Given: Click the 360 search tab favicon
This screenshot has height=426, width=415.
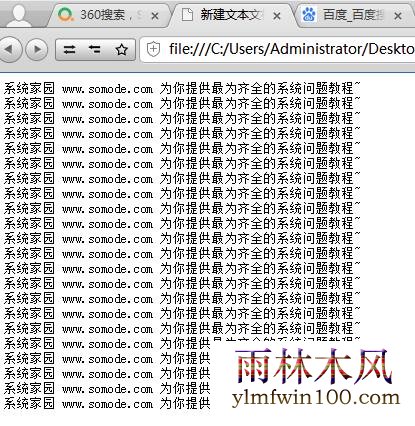Looking at the screenshot, I should [x=65, y=14].
